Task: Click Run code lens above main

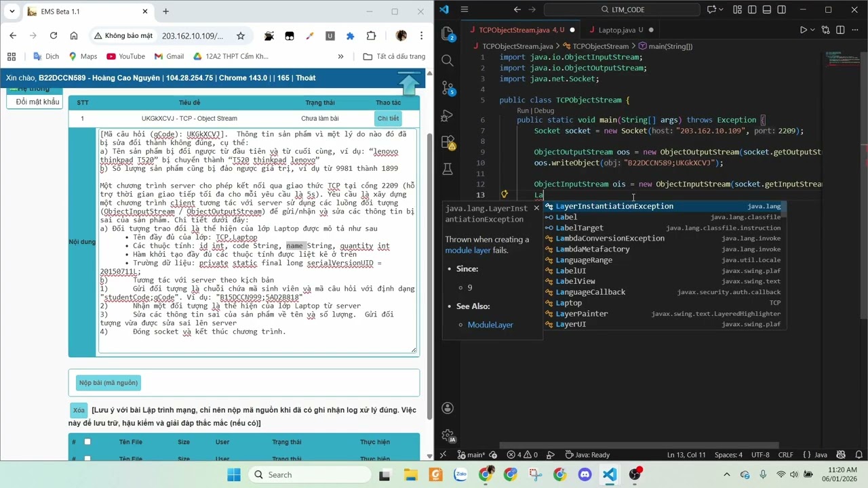Action: [522, 110]
